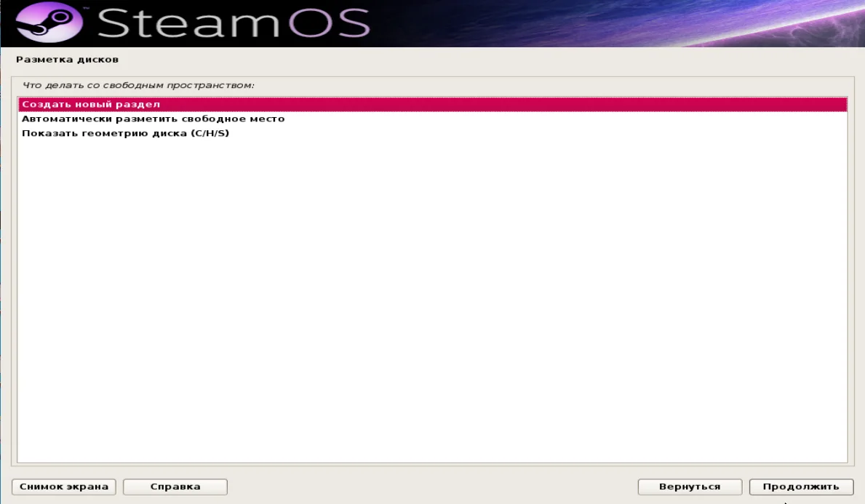
Task: Click the 'Снимок экрана' button
Action: pyautogui.click(x=64, y=487)
